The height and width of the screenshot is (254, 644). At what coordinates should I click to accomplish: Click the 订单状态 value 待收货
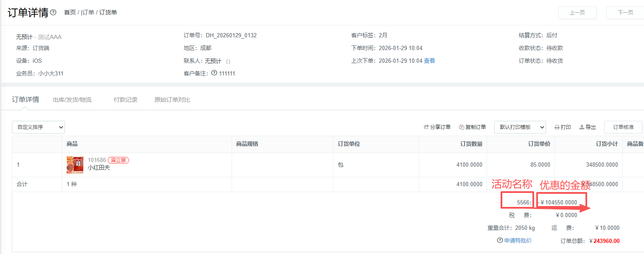[x=554, y=61]
